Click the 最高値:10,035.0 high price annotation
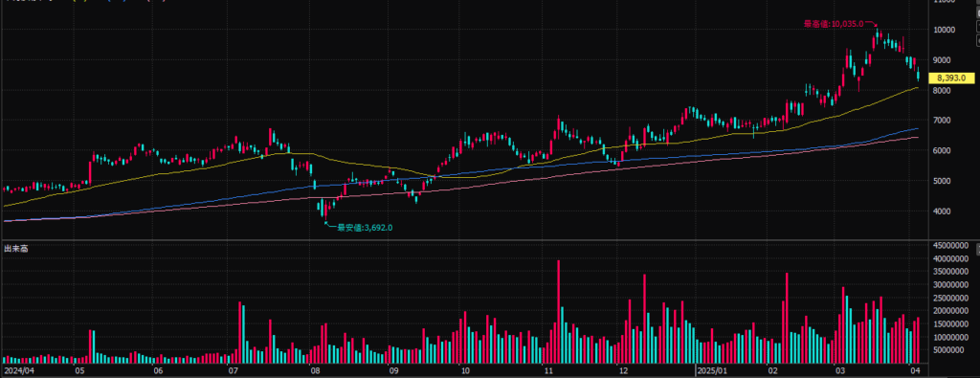The width and height of the screenshot is (980, 378). pyautogui.click(x=834, y=24)
